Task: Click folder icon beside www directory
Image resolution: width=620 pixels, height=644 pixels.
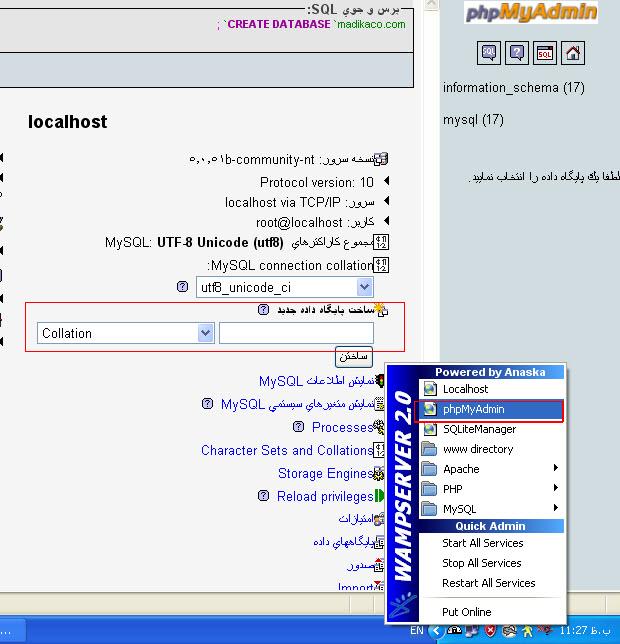Action: tap(430, 449)
